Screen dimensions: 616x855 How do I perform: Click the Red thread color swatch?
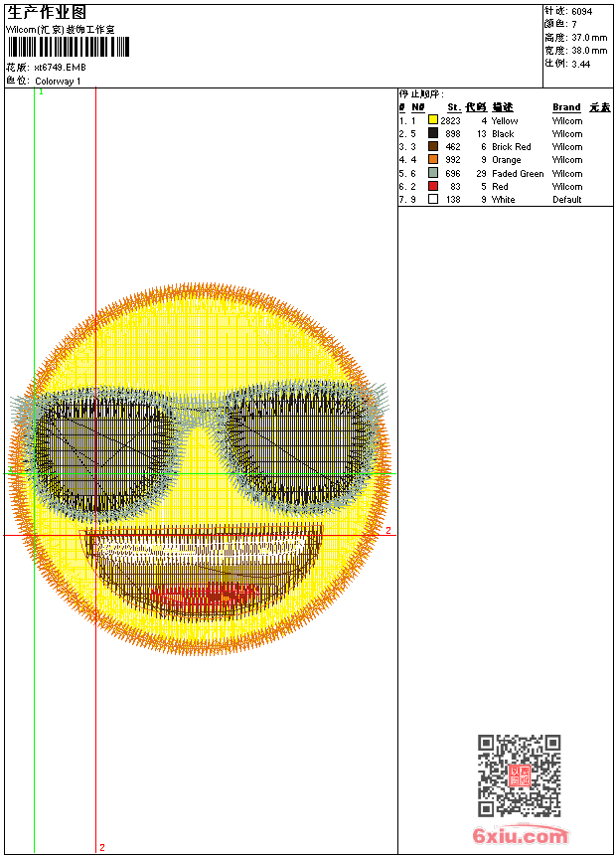point(433,186)
